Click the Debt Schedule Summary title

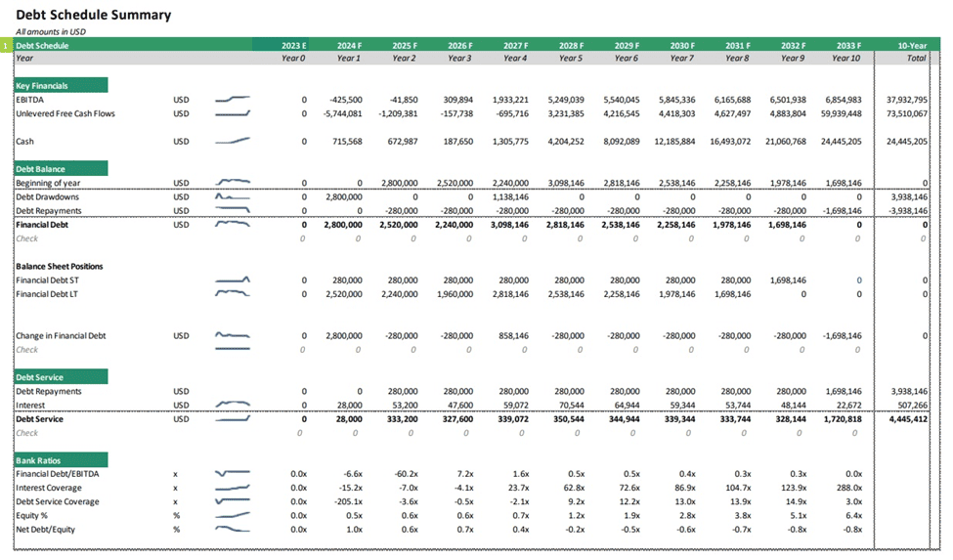point(93,15)
